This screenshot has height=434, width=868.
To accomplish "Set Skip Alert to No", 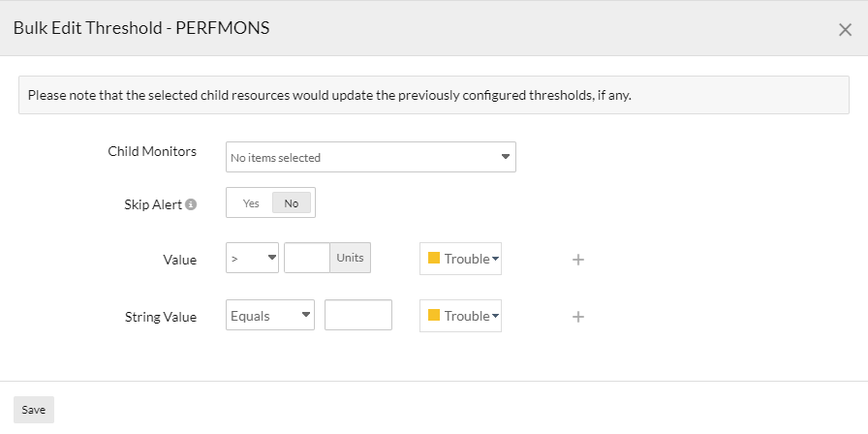I will (x=292, y=203).
